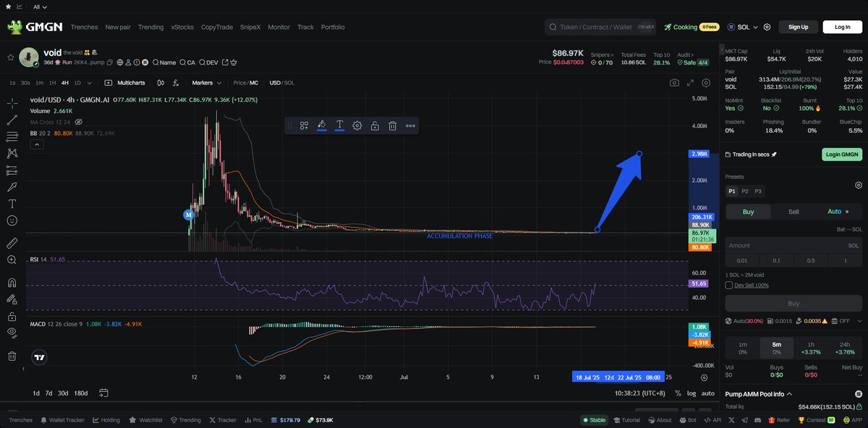Click the Multicharts button
Screen dimensions: 868x428
click(x=124, y=83)
